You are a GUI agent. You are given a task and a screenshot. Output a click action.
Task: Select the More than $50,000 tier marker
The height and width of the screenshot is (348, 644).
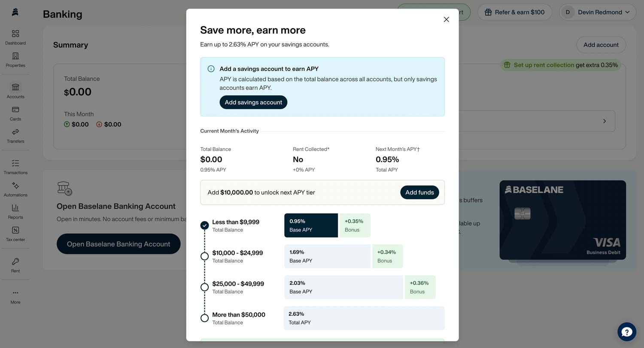pos(204,318)
